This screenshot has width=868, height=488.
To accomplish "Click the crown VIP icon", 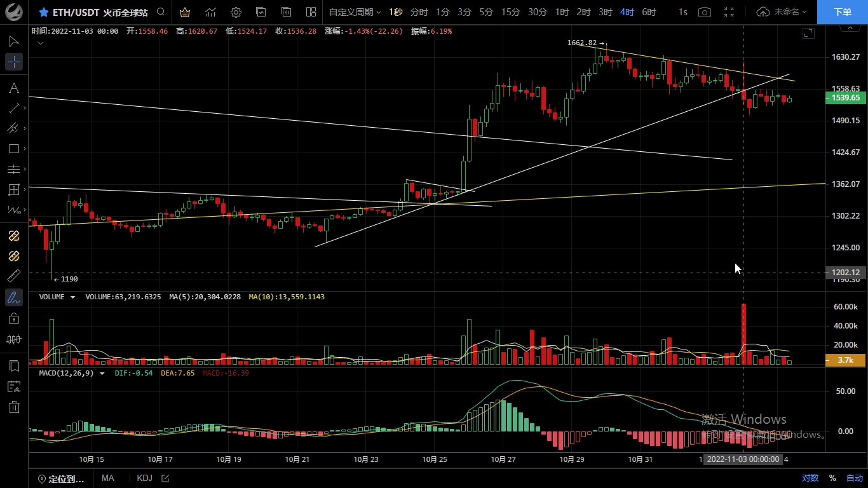I will point(184,12).
